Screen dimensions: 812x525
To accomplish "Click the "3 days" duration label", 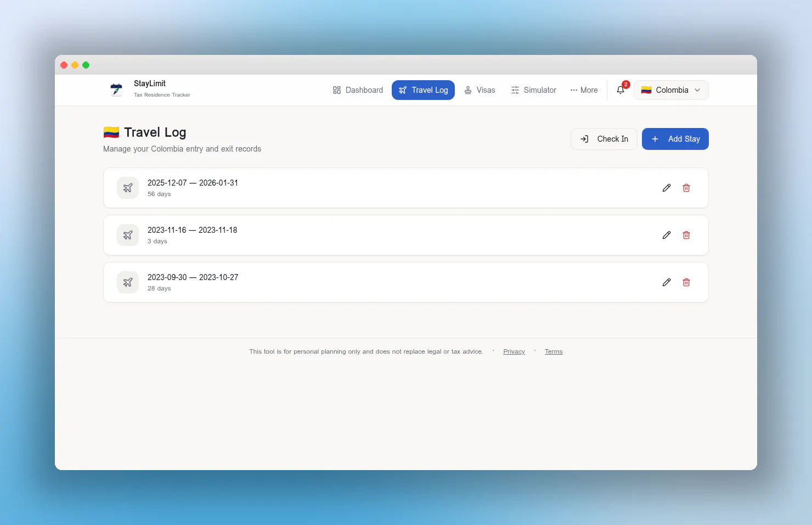I will 157,241.
